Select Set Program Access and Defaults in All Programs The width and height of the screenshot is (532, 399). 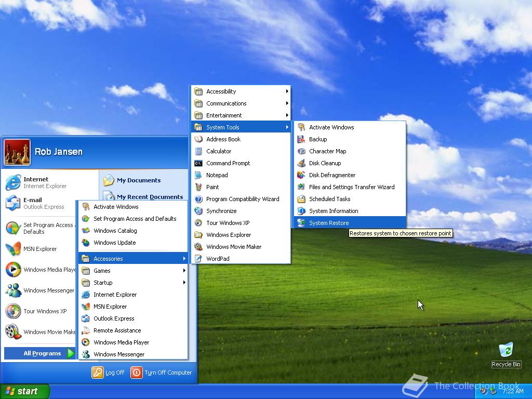[133, 219]
